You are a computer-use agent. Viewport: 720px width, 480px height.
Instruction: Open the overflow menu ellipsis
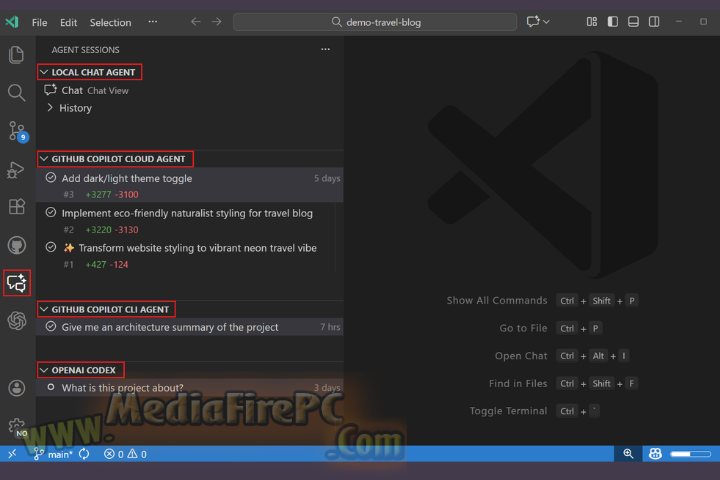click(152, 22)
